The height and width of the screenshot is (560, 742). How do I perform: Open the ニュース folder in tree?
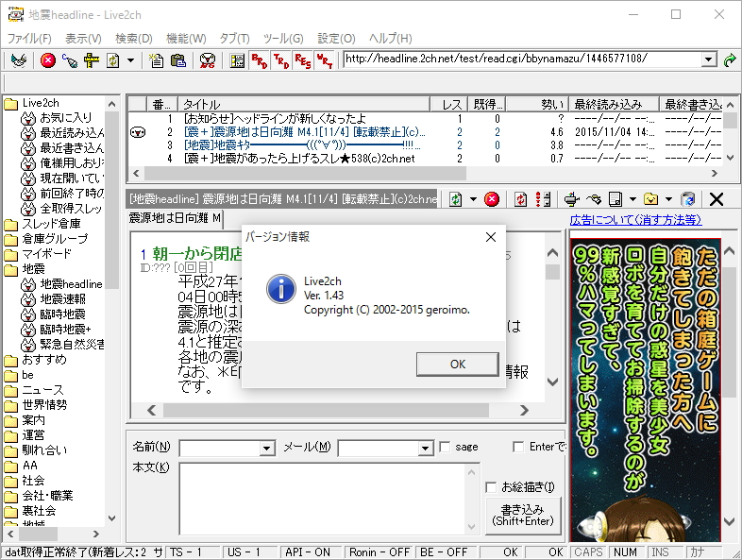[x=42, y=390]
